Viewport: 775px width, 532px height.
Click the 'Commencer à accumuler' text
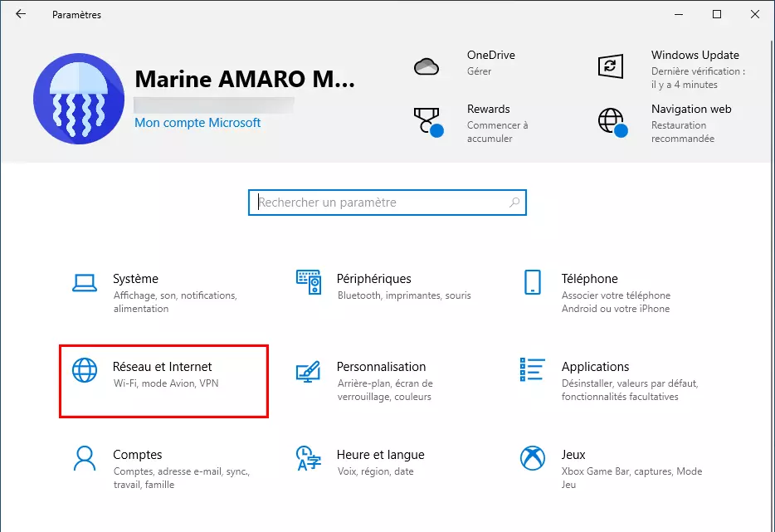coord(497,131)
